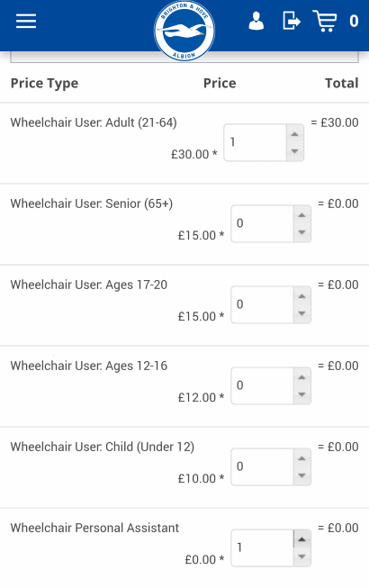The width and height of the screenshot is (369, 588).
Task: Open the user account profile icon
Action: point(256,21)
